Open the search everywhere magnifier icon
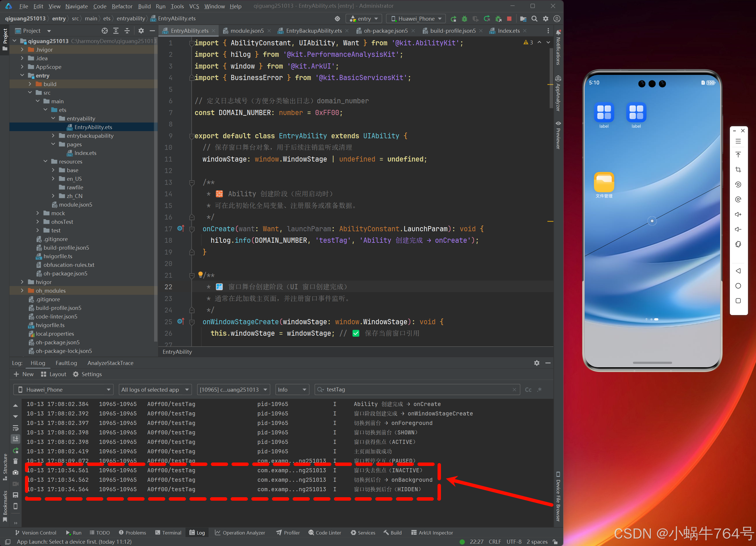This screenshot has height=546, width=756. click(534, 19)
